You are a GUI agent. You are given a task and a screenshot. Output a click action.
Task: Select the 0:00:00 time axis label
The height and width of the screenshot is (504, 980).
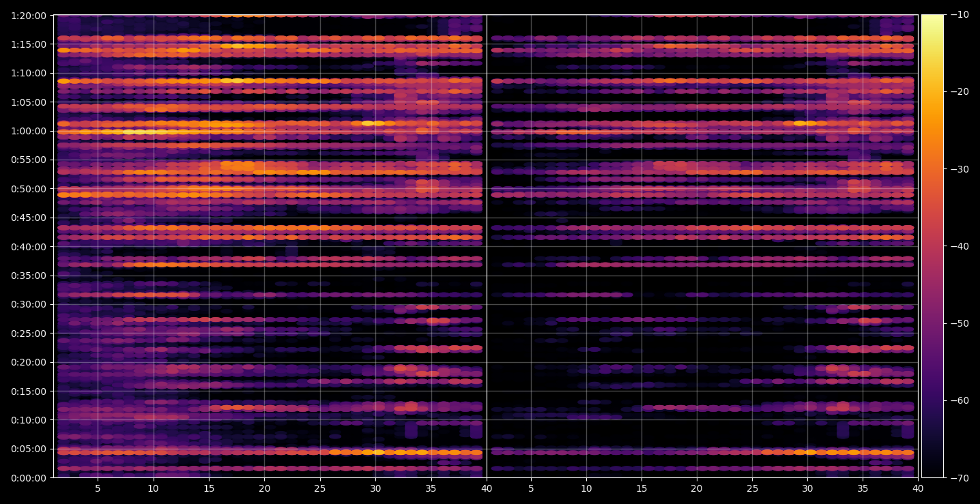pos(29,478)
